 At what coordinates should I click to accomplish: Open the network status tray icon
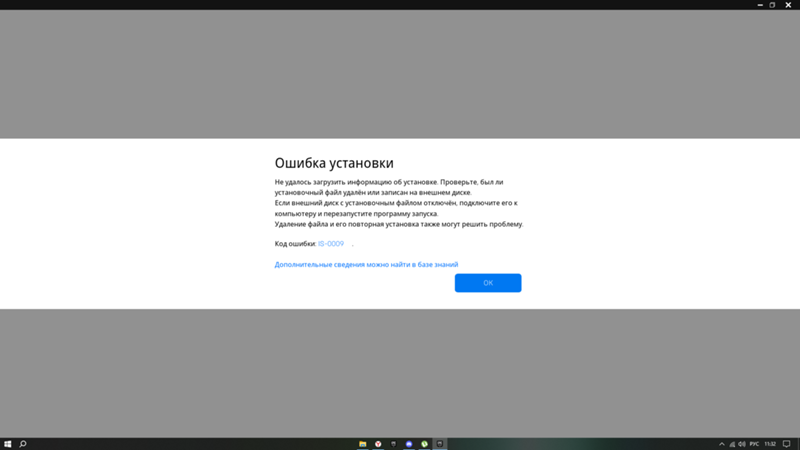[x=732, y=443]
